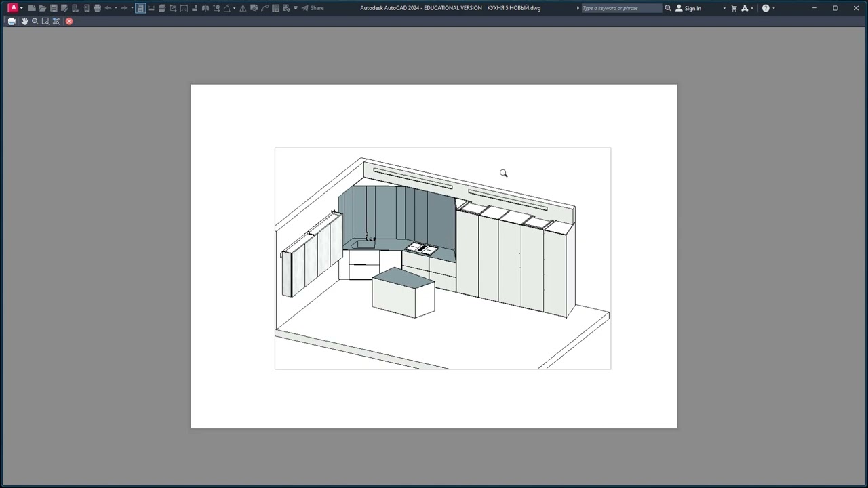Viewport: 868px width, 488px height.
Task: Click the search magnifier icon next to search box
Action: 668,8
